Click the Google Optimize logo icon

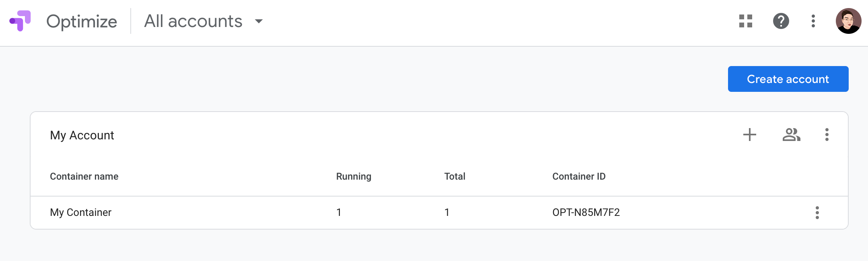point(20,21)
